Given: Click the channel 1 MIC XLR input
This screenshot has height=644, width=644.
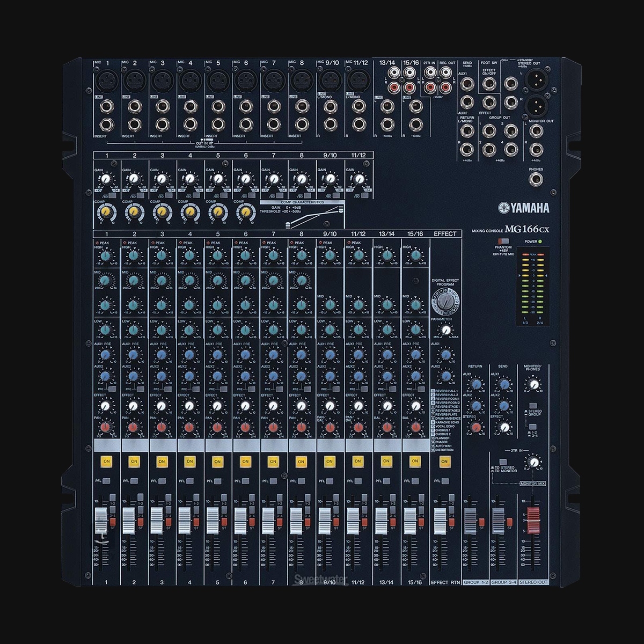Looking at the screenshot, I should 106,82.
